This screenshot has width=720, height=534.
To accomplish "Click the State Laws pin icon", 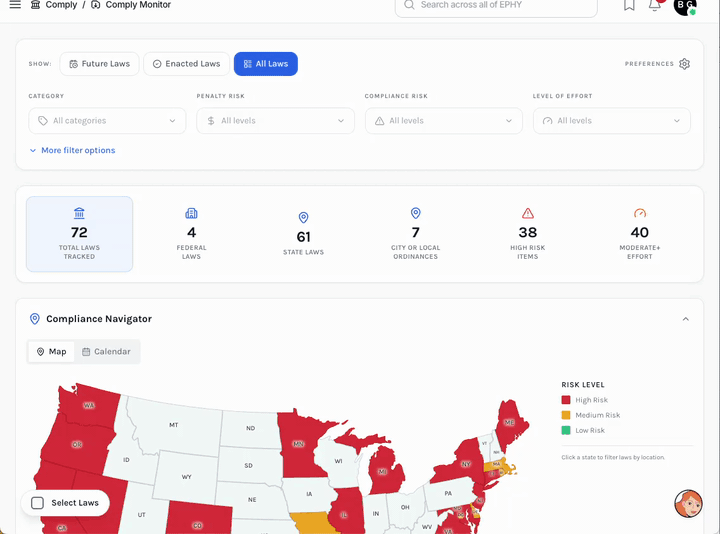I will [304, 217].
